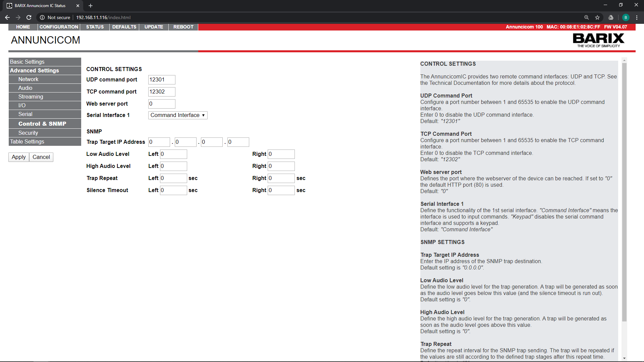The image size is (644, 362).
Task: Expand Serial Interface 1 dropdown
Action: [178, 115]
